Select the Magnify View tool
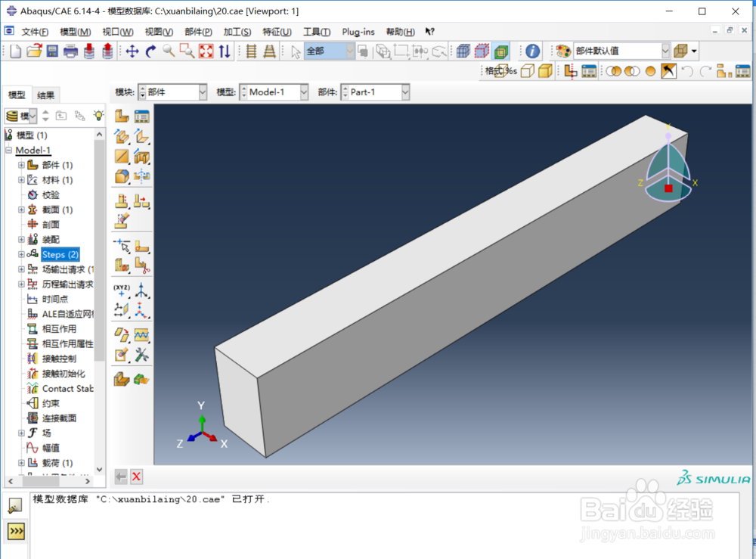The width and height of the screenshot is (756, 559). 169,51
